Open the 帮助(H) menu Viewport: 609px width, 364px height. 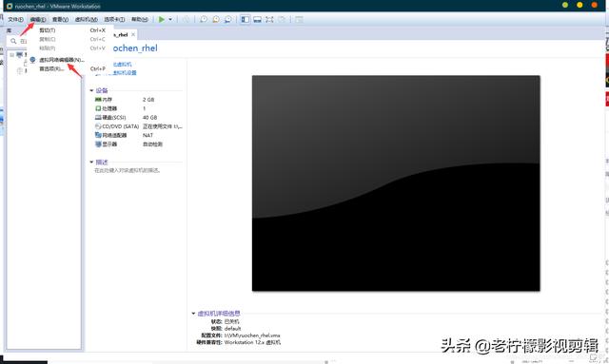point(140,19)
